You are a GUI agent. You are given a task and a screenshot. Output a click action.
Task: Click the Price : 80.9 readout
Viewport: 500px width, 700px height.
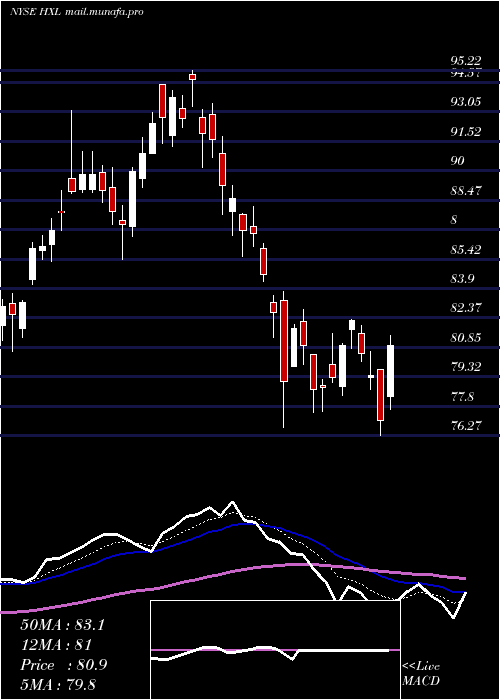pyautogui.click(x=64, y=665)
